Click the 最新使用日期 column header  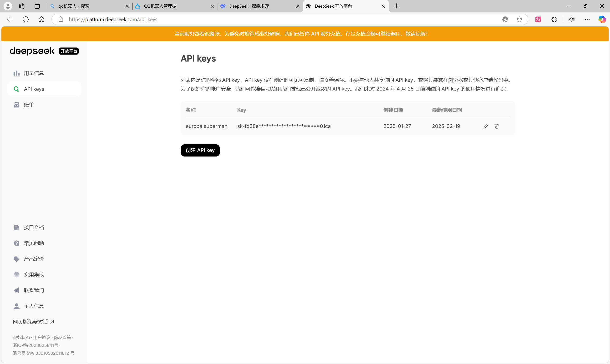point(447,110)
